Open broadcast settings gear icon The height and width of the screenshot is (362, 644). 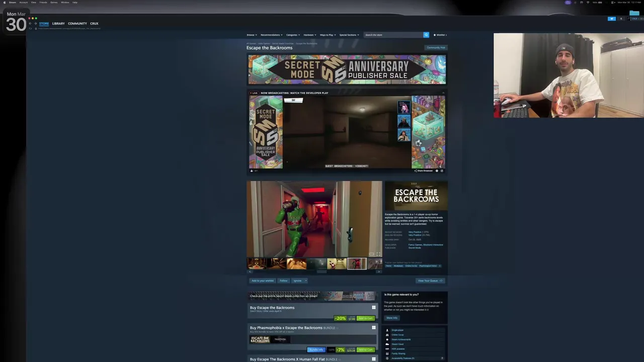[x=437, y=171]
